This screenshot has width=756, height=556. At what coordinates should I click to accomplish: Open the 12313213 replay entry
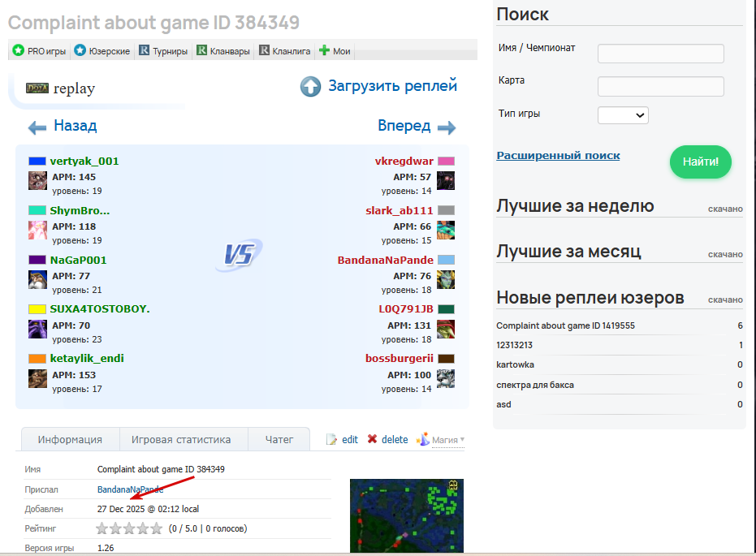[515, 345]
